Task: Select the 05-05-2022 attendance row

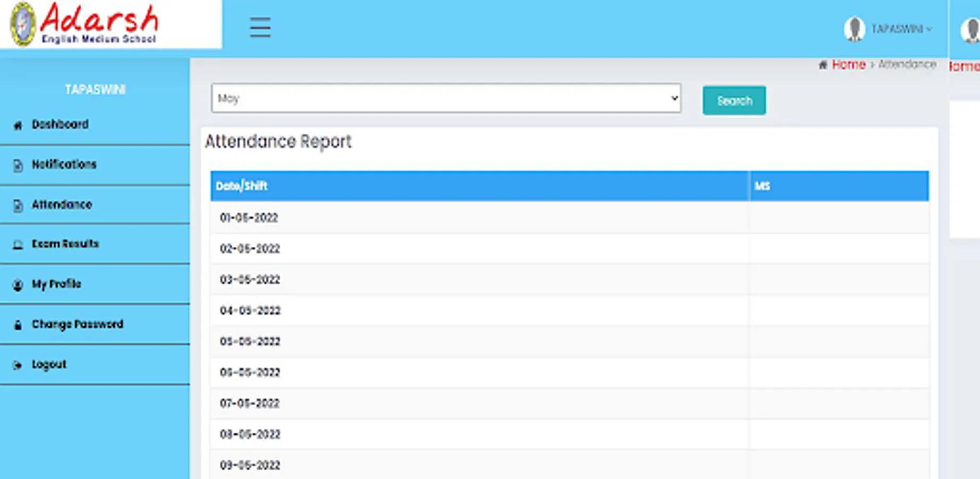Action: [x=569, y=341]
